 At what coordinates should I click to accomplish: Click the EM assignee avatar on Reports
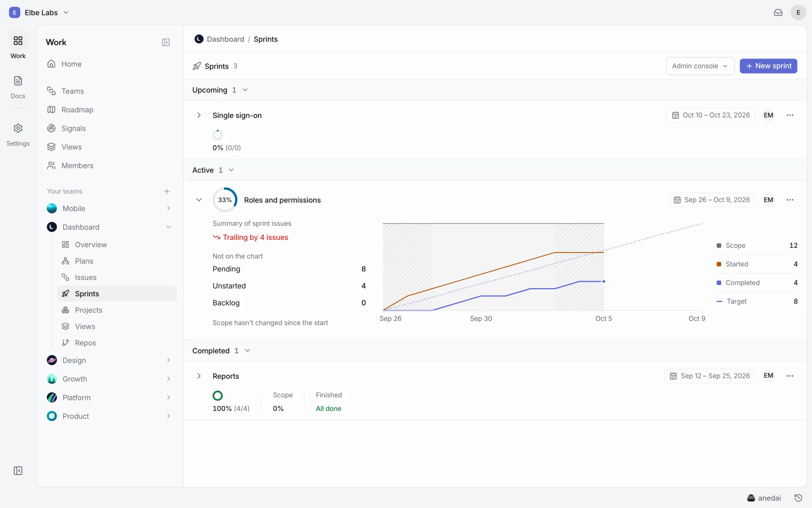pos(768,376)
